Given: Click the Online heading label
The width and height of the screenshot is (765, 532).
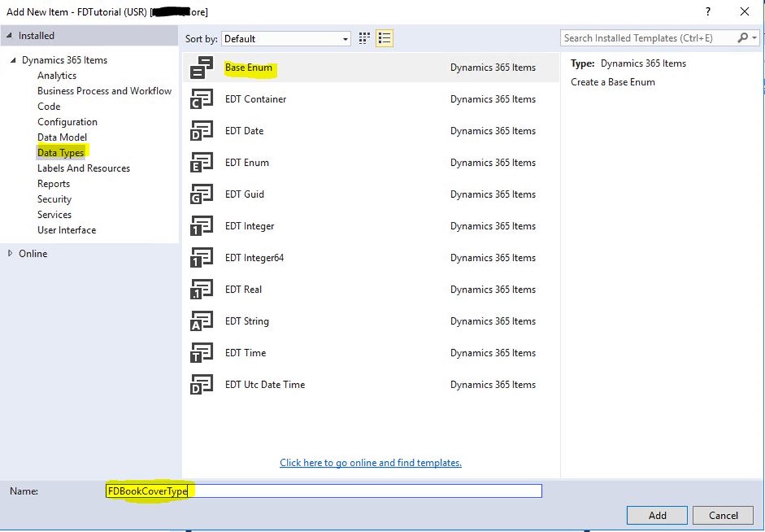Looking at the screenshot, I should (33, 254).
